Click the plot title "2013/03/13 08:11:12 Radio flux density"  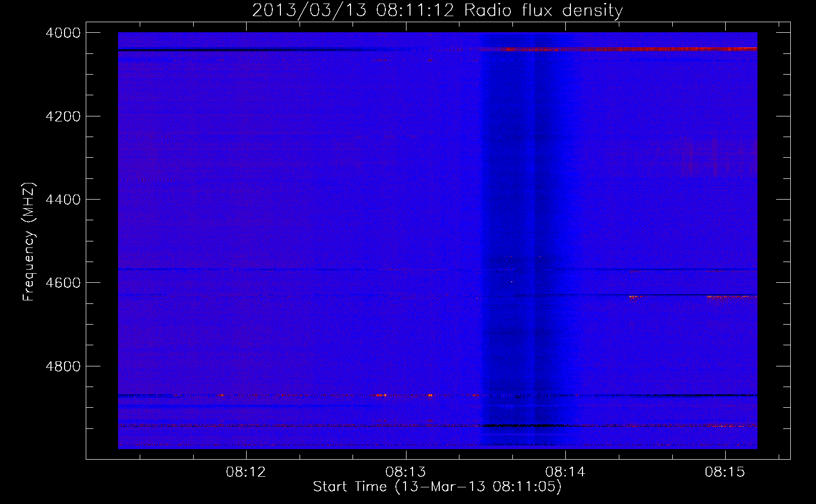tap(437, 10)
